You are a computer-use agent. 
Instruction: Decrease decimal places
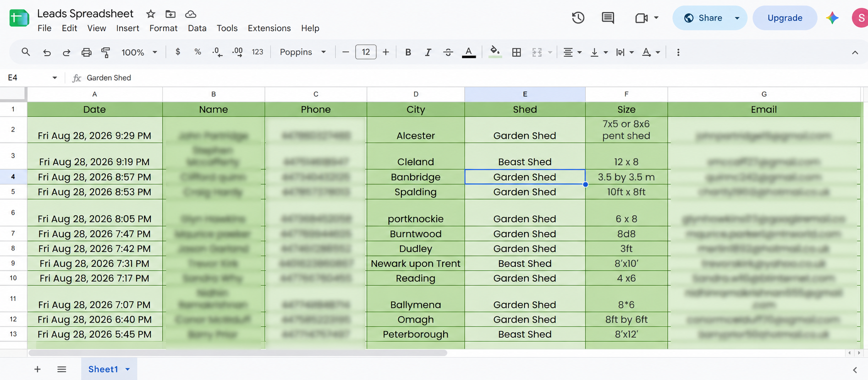point(217,52)
